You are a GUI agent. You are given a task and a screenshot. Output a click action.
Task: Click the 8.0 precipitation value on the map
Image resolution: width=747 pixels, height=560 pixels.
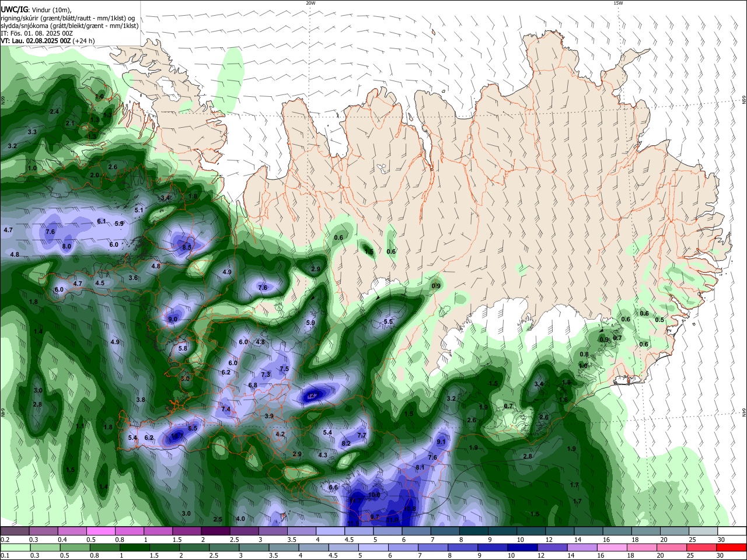(x=67, y=246)
